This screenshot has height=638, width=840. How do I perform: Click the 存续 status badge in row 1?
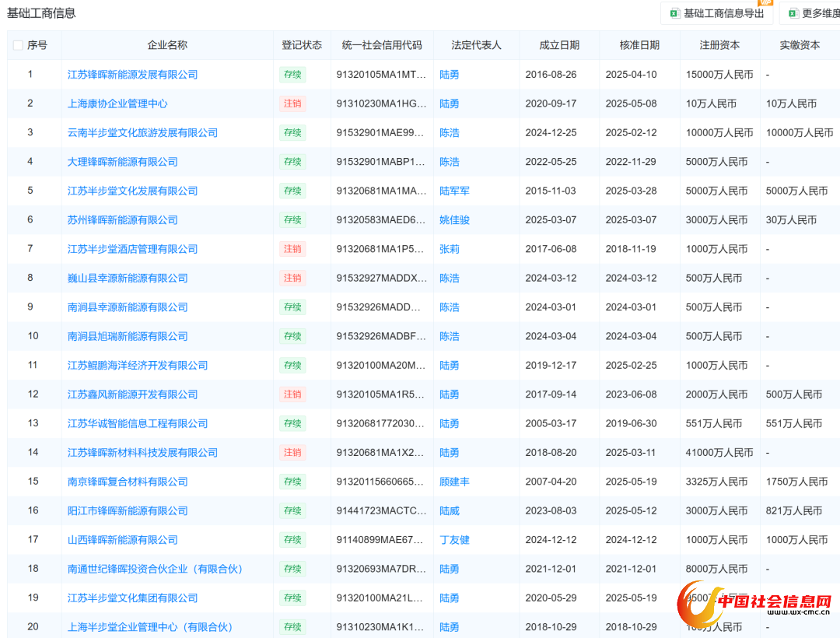(292, 75)
